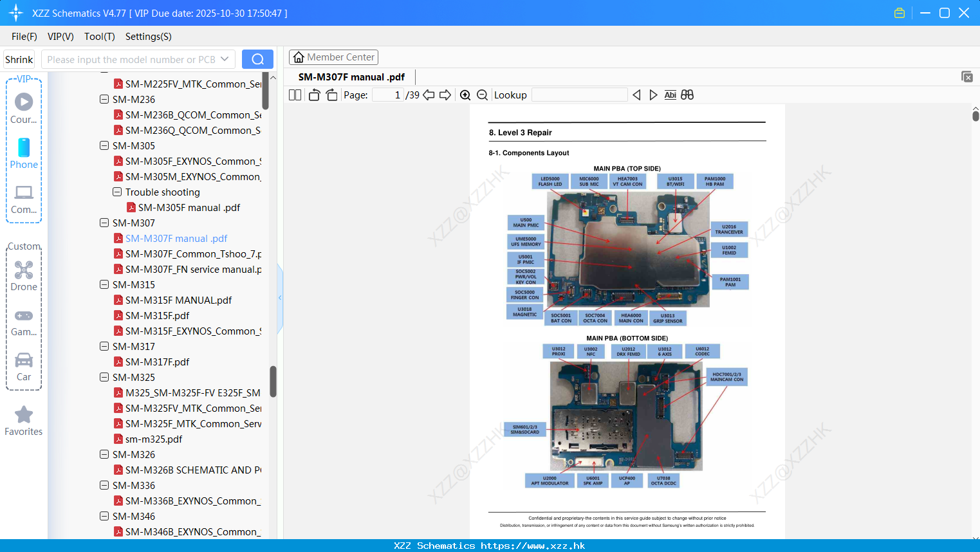Click the XZZ app logo icon
This screenshot has height=552, width=980.
pyautogui.click(x=16, y=13)
